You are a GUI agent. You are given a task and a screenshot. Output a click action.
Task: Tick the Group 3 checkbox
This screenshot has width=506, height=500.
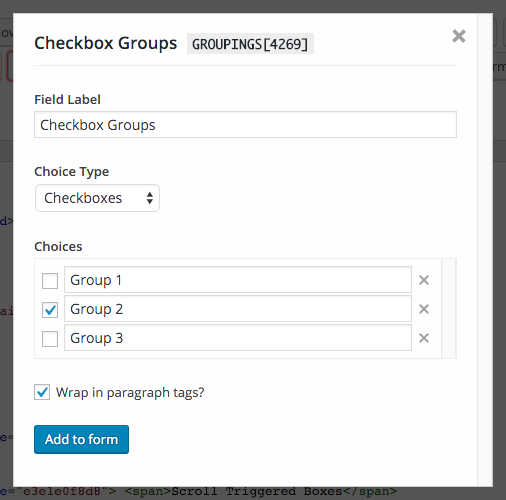pos(50,339)
